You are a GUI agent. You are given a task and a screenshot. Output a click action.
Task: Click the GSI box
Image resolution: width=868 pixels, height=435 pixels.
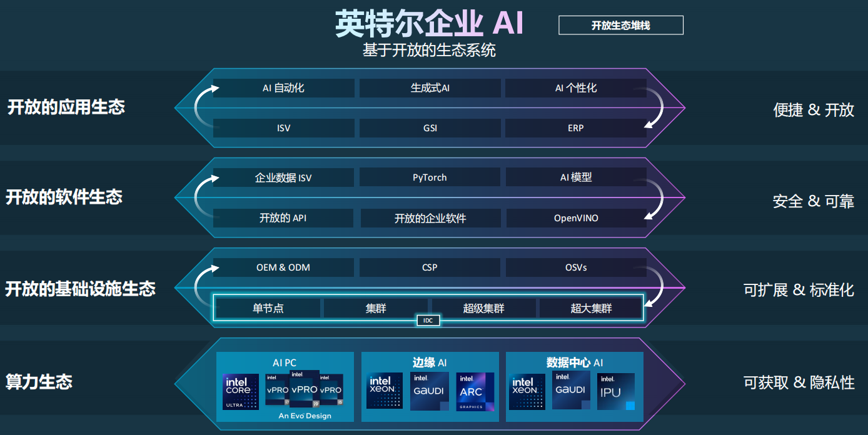tap(430, 128)
